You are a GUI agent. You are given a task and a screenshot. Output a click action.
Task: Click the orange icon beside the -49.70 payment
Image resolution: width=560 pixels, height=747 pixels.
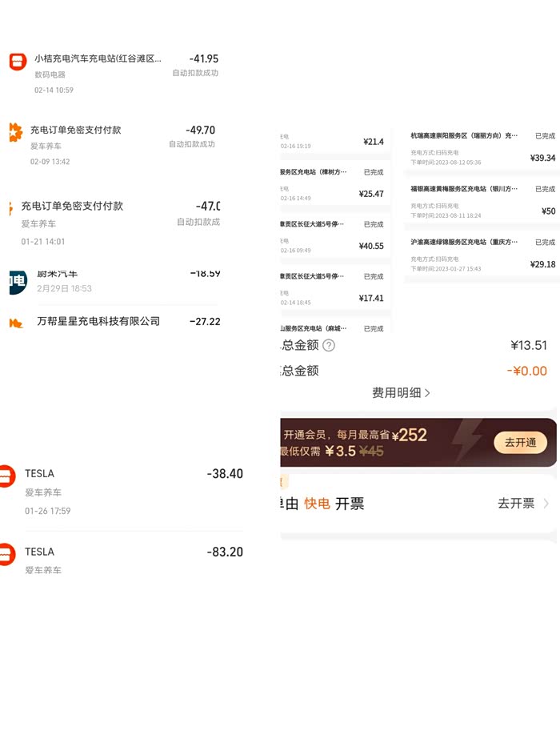point(16,132)
